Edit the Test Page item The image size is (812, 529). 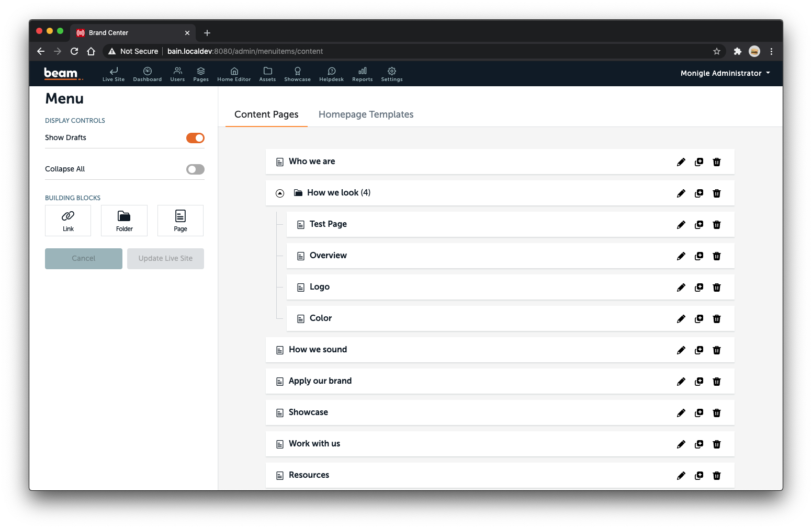pos(681,225)
